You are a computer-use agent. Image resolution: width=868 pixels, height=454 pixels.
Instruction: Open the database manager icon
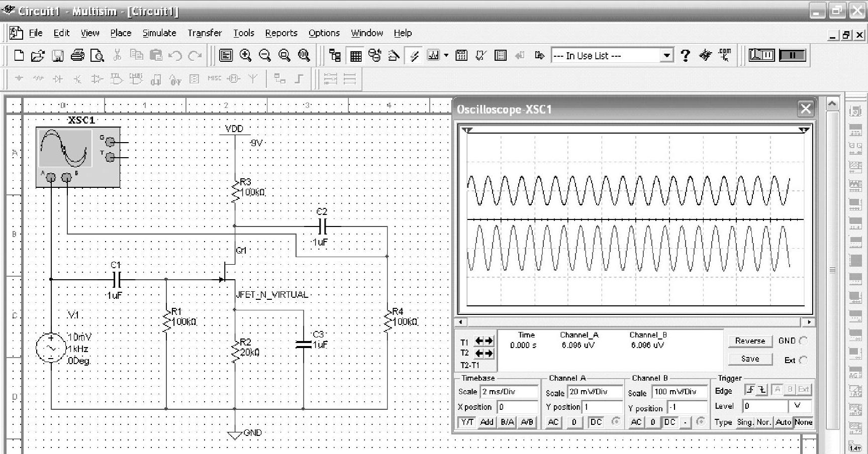[374, 55]
